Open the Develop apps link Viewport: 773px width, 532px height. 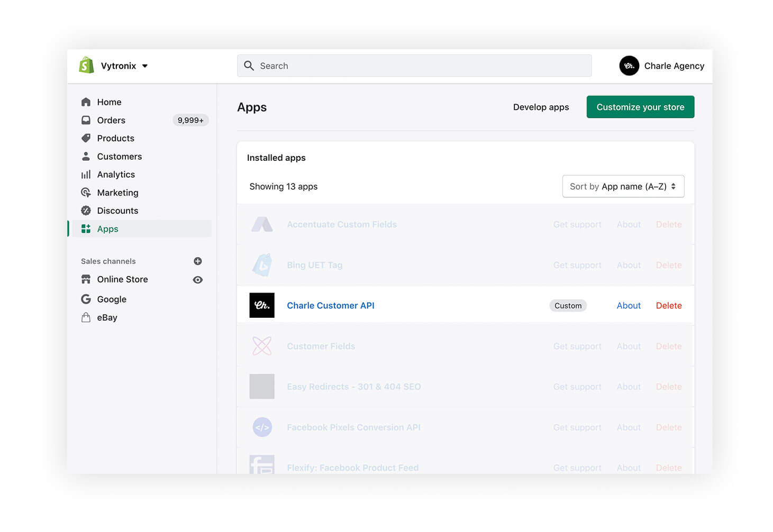[x=541, y=107]
